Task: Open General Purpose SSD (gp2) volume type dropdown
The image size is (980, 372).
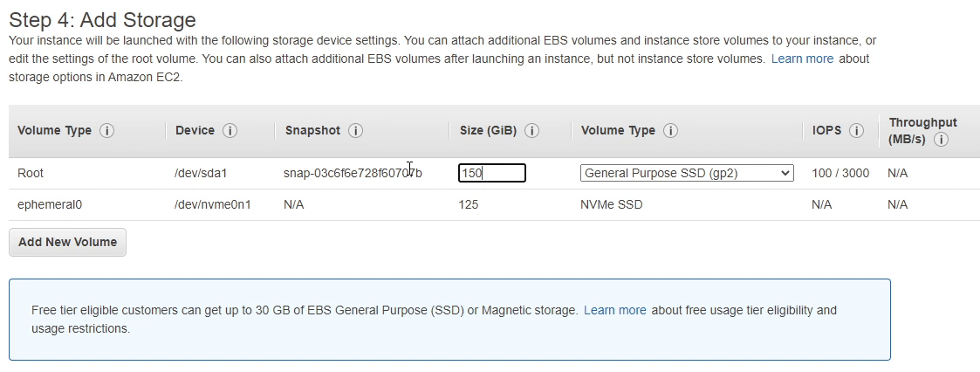Action: point(687,173)
